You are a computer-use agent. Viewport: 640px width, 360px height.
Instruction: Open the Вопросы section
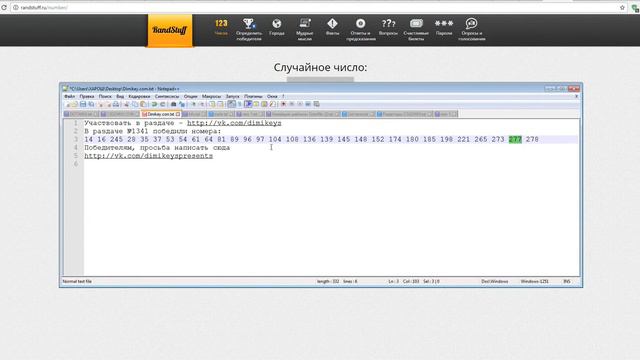[388, 27]
